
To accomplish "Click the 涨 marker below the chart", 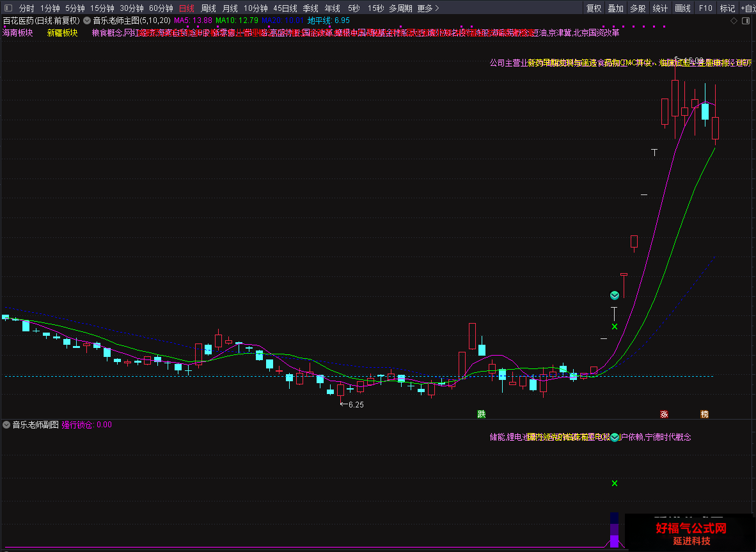I will pyautogui.click(x=664, y=414).
